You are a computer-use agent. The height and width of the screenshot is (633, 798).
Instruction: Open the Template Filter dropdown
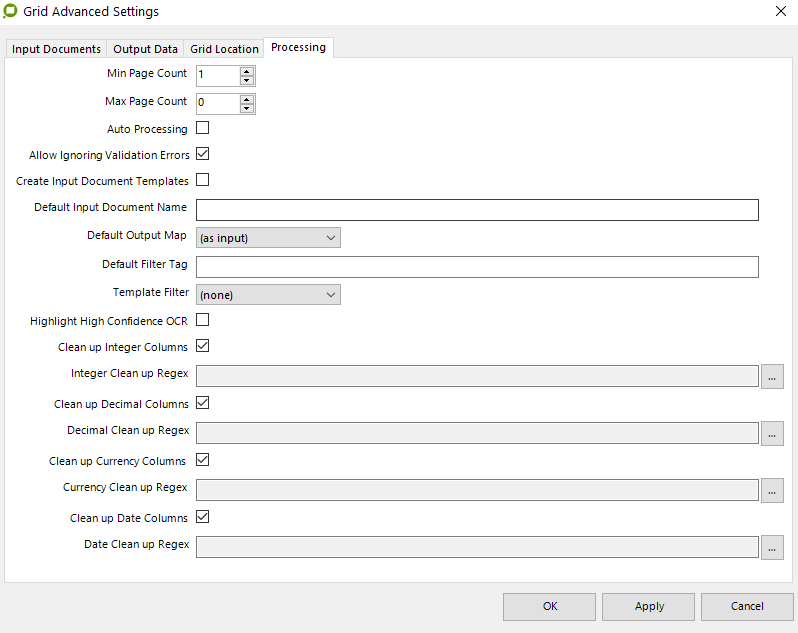pos(268,294)
